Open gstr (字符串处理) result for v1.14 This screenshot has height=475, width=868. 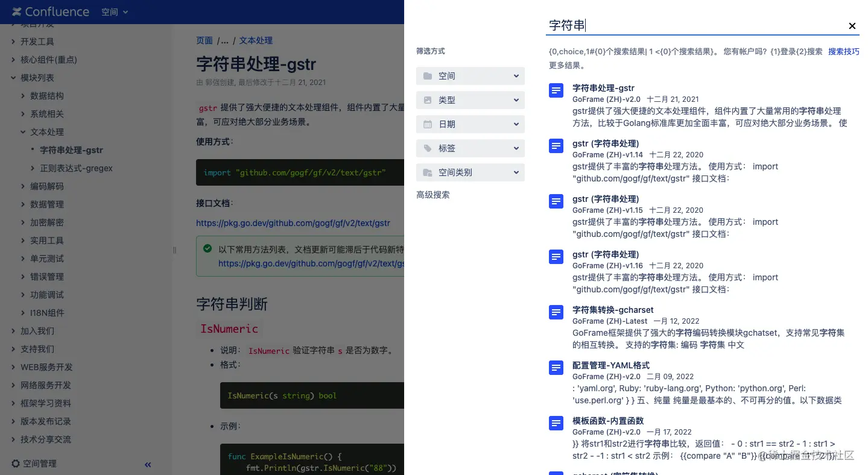(606, 143)
